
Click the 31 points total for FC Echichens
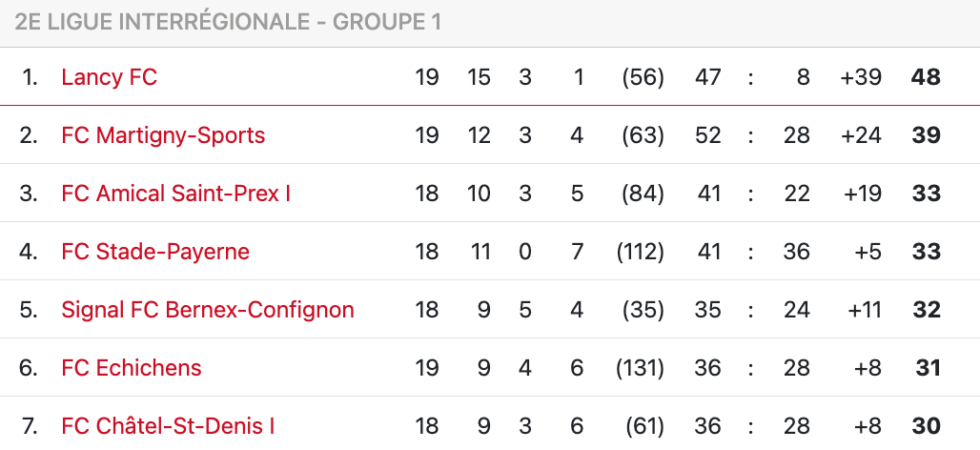928,368
